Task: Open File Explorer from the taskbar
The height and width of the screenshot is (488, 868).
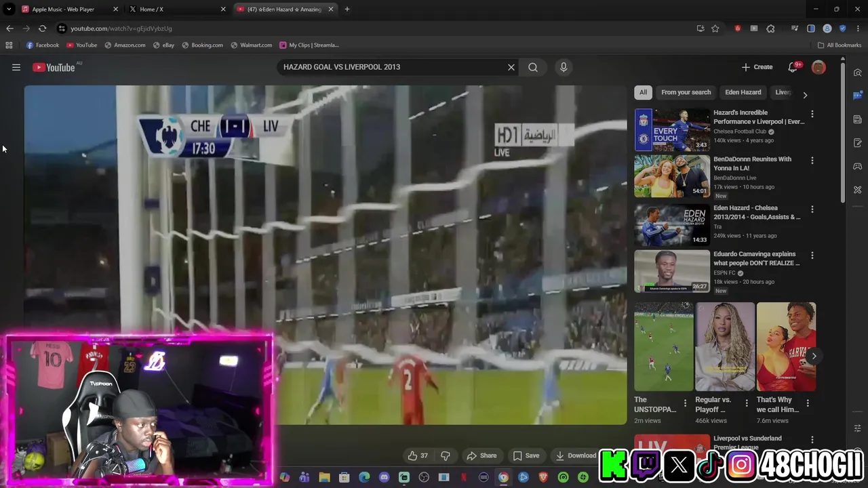Action: tap(325, 477)
